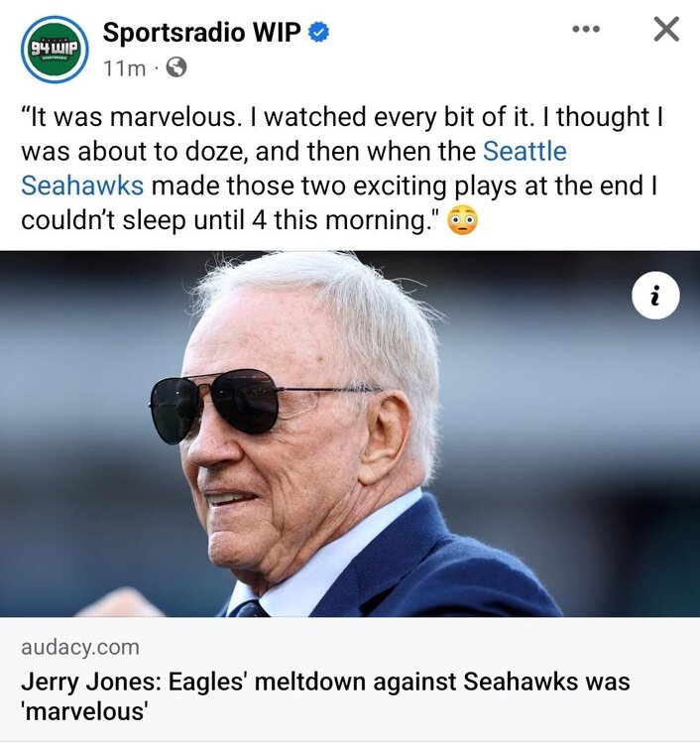Image resolution: width=700 pixels, height=744 pixels.
Task: Click the 11m post timestamp
Action: point(124,68)
